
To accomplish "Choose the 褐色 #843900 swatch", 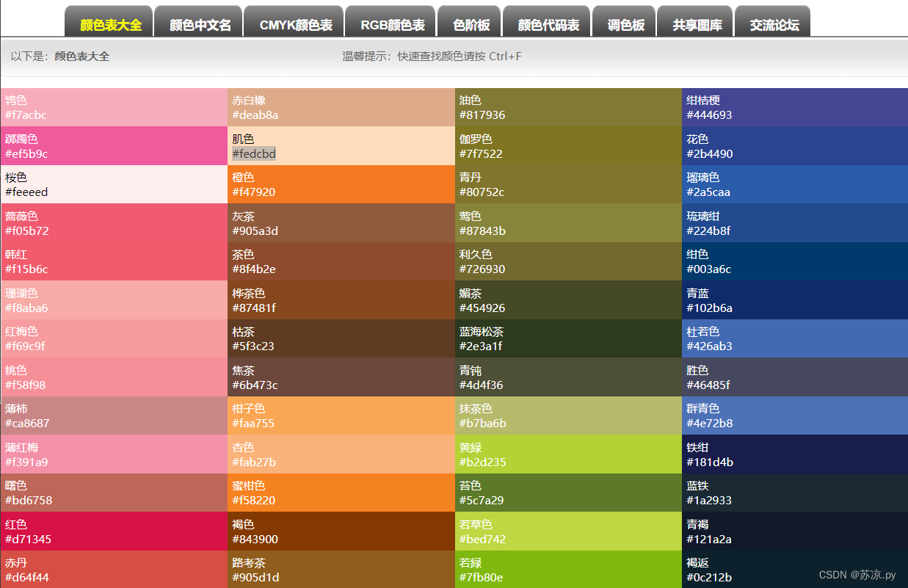I will click(x=341, y=531).
